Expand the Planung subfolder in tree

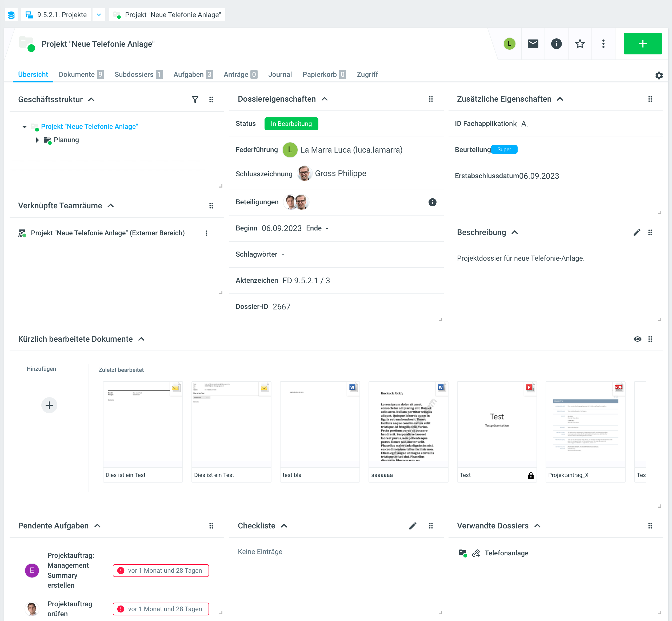tap(37, 140)
